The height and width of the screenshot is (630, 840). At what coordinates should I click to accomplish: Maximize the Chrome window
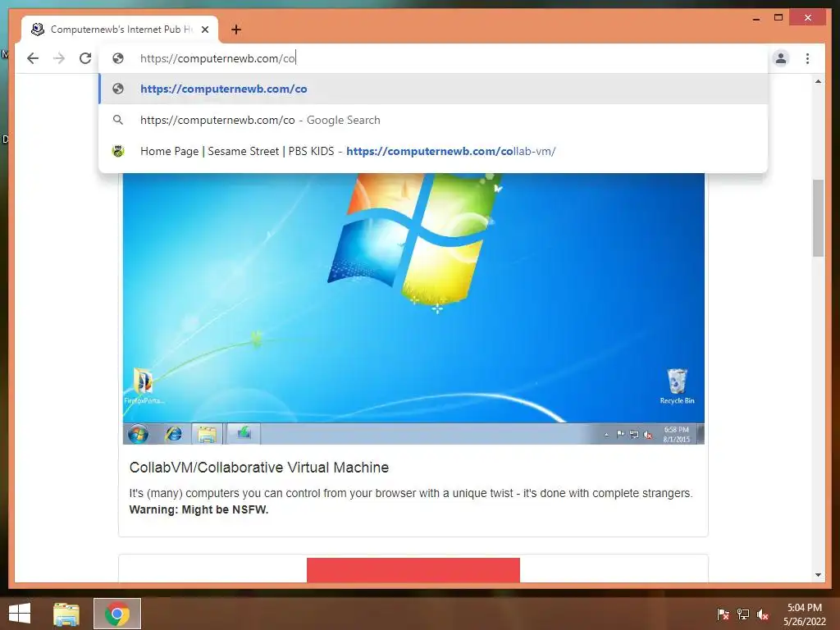tap(778, 18)
